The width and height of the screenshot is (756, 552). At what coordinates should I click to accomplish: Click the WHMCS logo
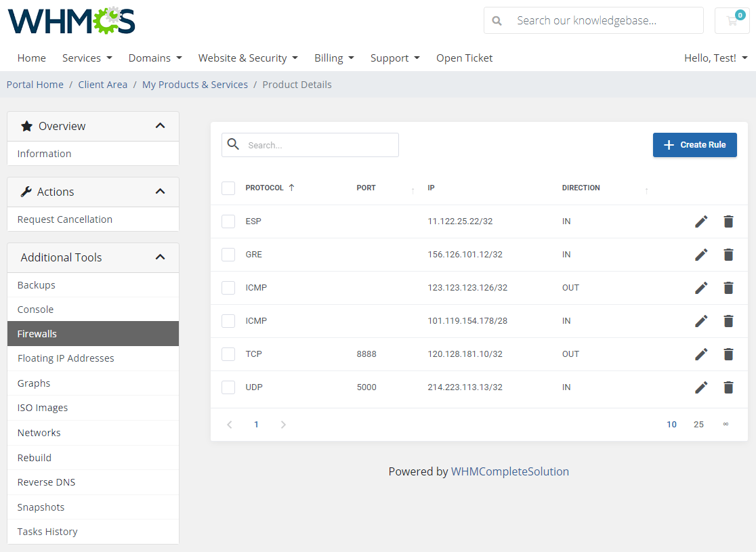click(x=70, y=21)
